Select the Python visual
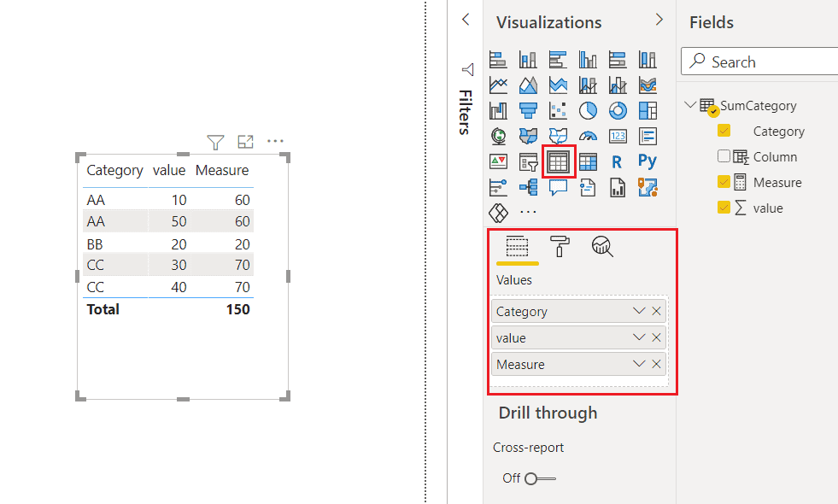 click(648, 161)
